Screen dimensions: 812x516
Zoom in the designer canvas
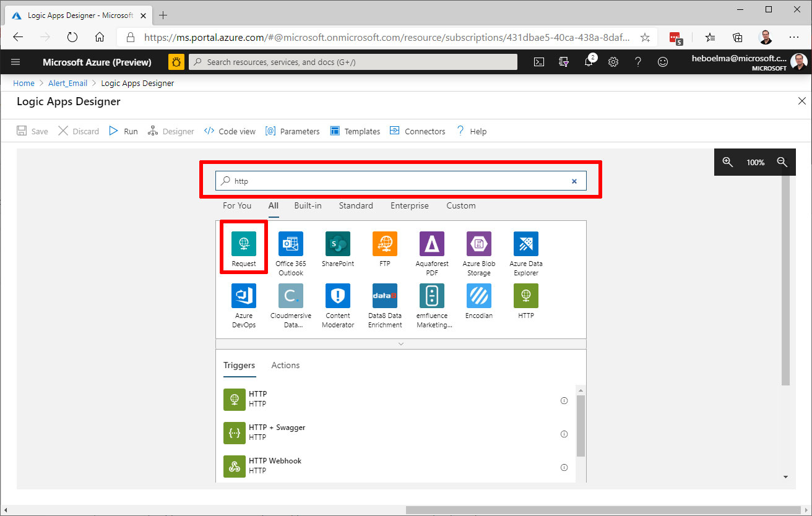(728, 162)
